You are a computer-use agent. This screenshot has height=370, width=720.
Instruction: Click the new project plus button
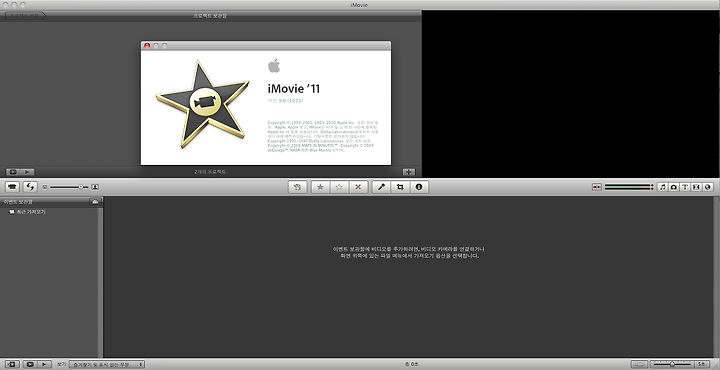point(409,172)
